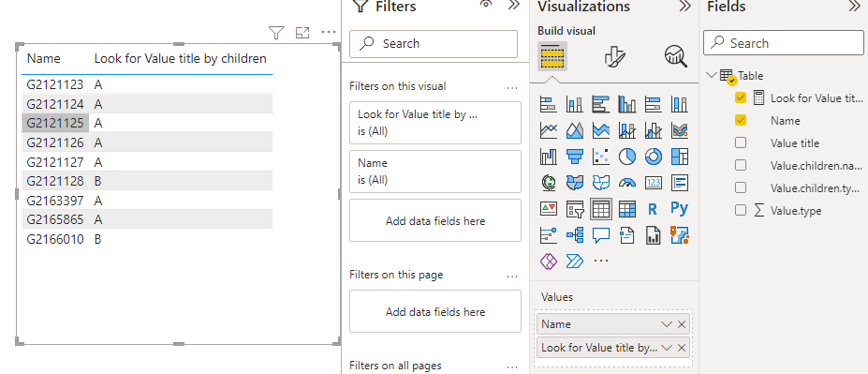The image size is (868, 374).
Task: Select the donut chart visual
Action: 654,157
